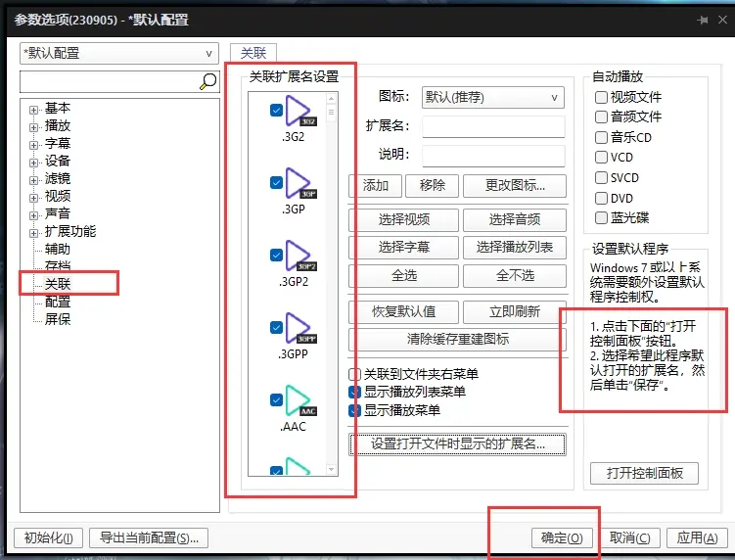Open the 默认配置 profile dropdown
The image size is (735, 560).
pos(119,54)
